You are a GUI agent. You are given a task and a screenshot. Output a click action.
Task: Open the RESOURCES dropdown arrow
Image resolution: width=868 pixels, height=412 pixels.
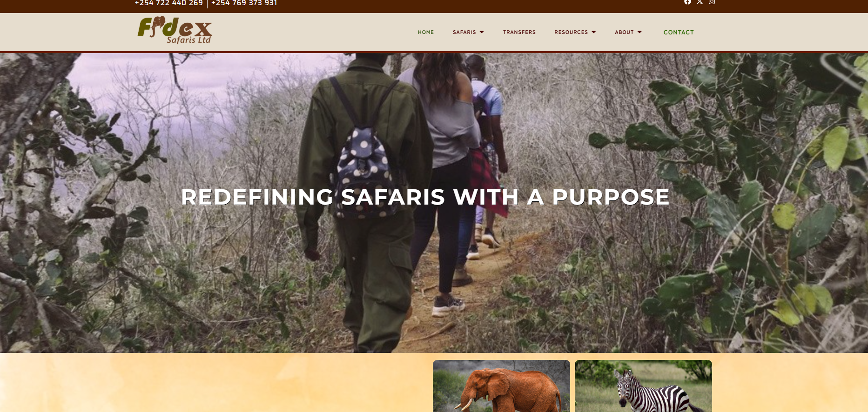pos(593,32)
